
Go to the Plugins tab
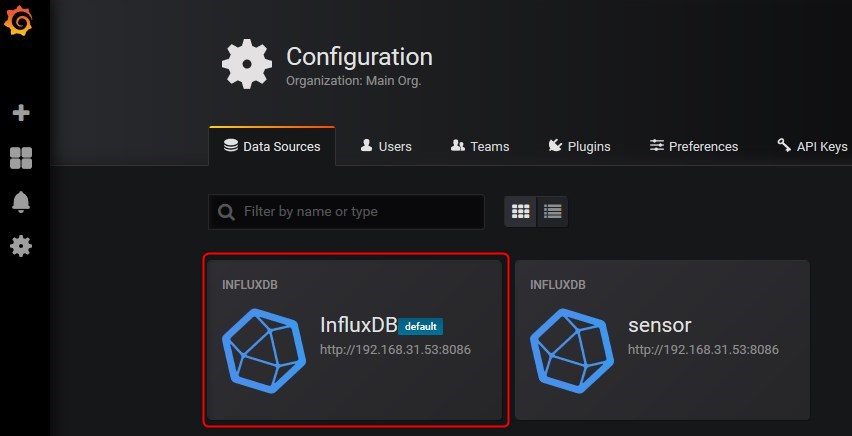(579, 146)
